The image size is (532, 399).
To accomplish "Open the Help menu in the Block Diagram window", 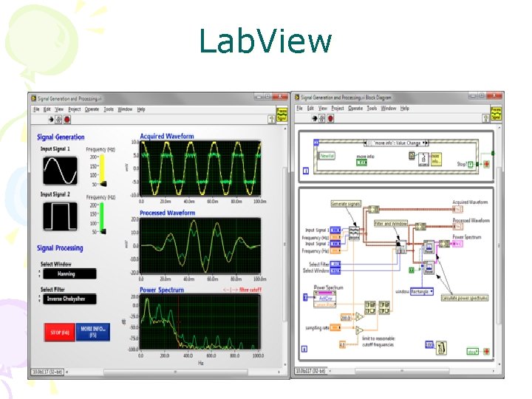I will pyautogui.click(x=404, y=108).
